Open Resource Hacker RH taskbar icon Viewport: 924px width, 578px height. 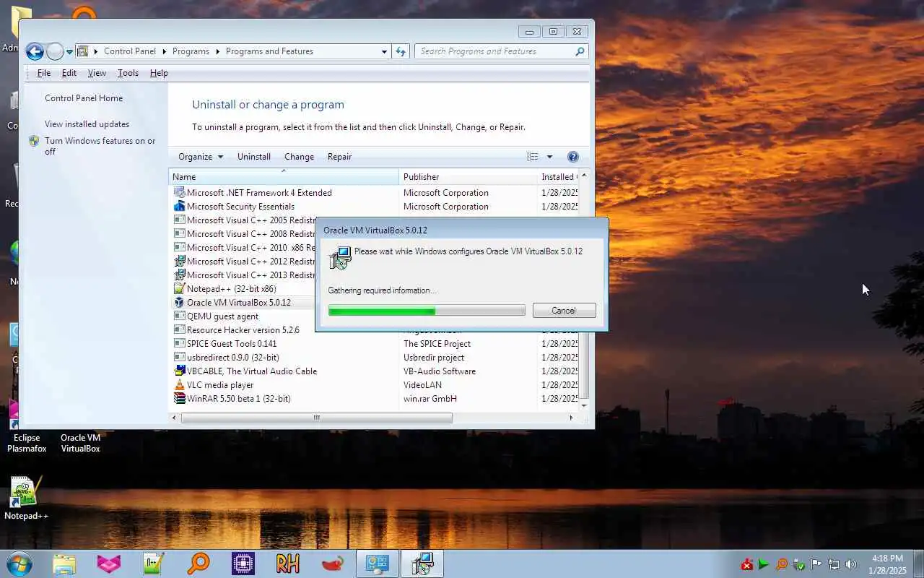point(287,564)
